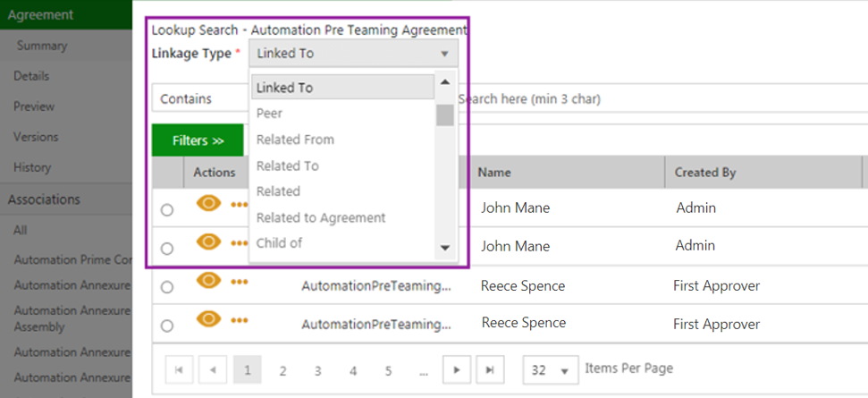Click the green Filters button
The image size is (868, 398).
[x=198, y=140]
